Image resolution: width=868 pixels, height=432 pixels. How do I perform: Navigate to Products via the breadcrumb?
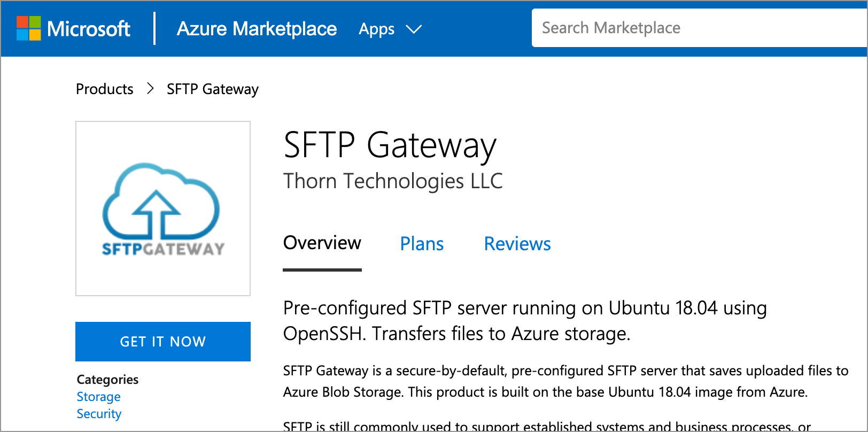pos(104,89)
